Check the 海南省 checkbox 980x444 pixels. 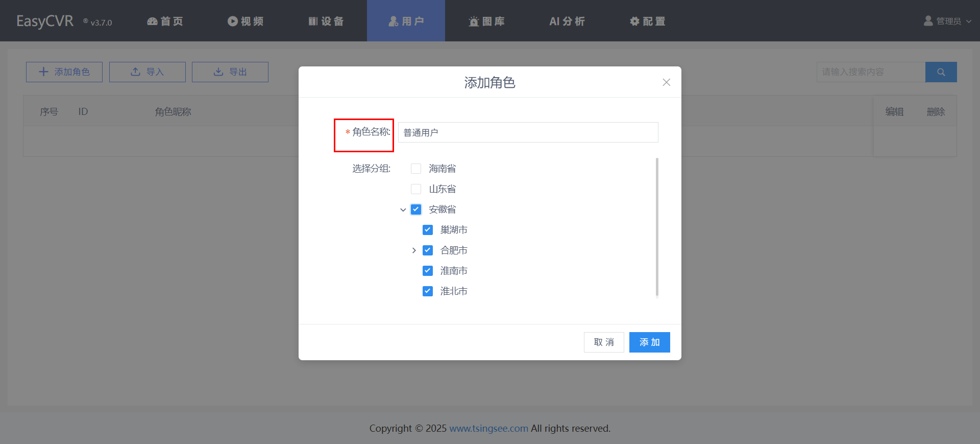416,169
